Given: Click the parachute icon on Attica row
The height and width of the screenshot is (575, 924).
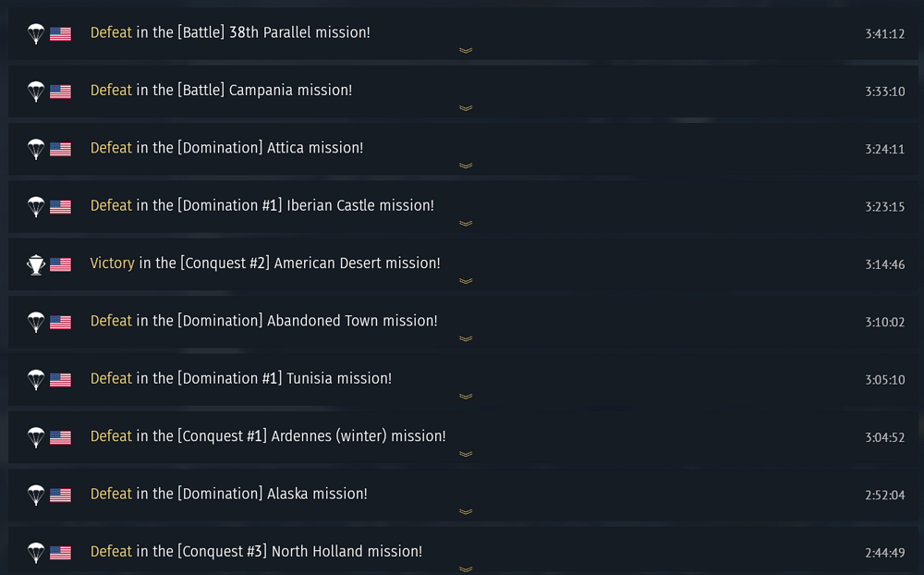Looking at the screenshot, I should (x=36, y=149).
